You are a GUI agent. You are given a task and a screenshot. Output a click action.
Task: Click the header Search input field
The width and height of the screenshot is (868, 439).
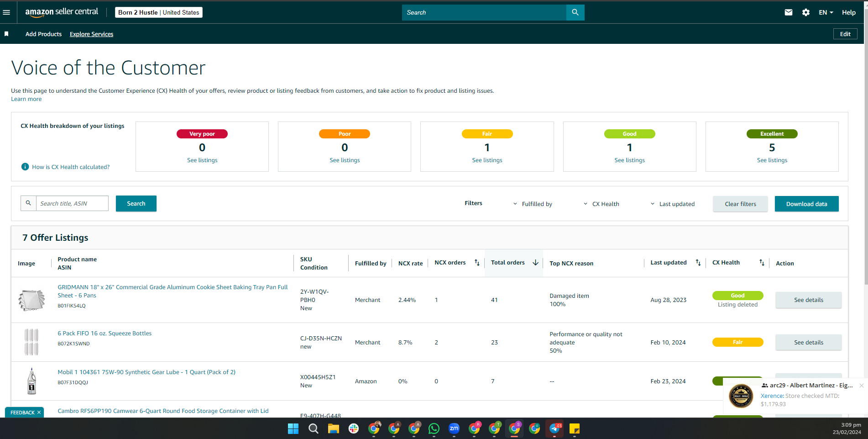[x=484, y=12]
